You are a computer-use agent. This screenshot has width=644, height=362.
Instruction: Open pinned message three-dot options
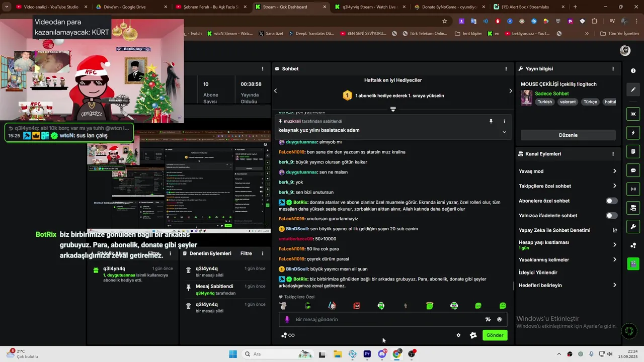(504, 121)
